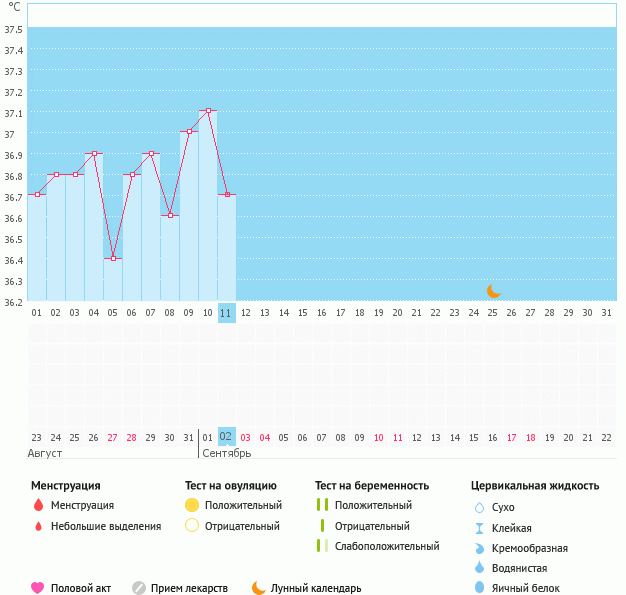Click the Водянистая drop icon
The image size is (626, 595).
[479, 568]
